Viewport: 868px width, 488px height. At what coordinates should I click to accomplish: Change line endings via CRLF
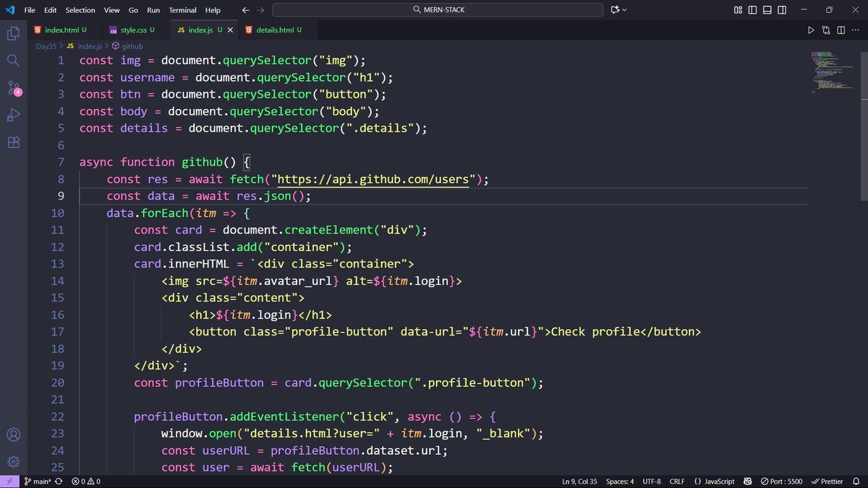tap(677, 481)
